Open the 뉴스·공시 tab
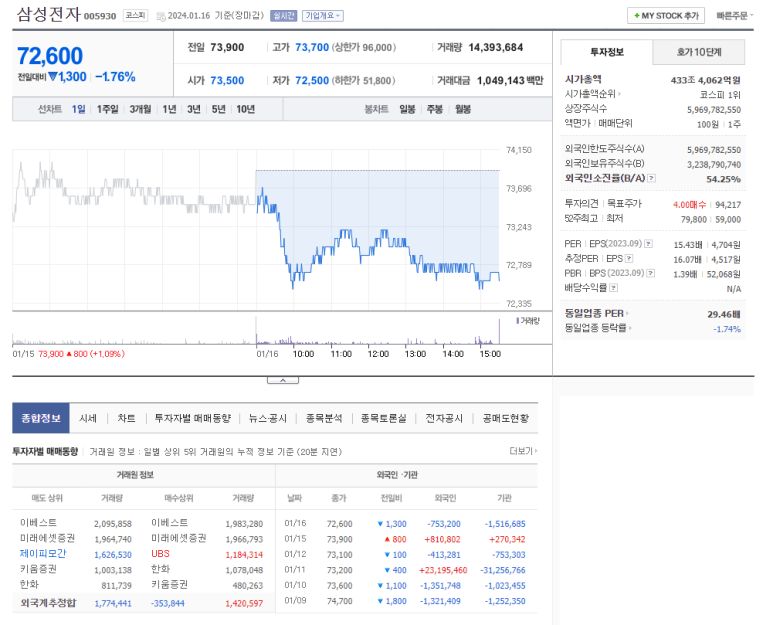The image size is (773, 625). click(268, 418)
